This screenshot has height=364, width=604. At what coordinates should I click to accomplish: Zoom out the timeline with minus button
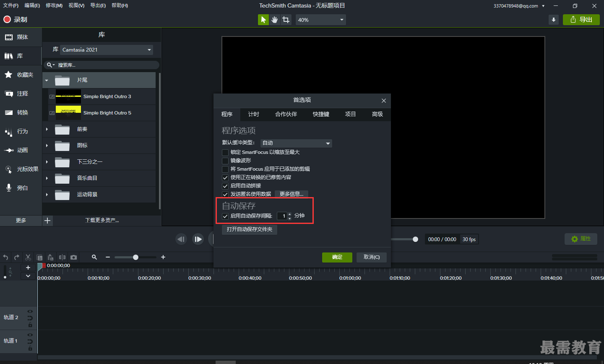(108, 257)
